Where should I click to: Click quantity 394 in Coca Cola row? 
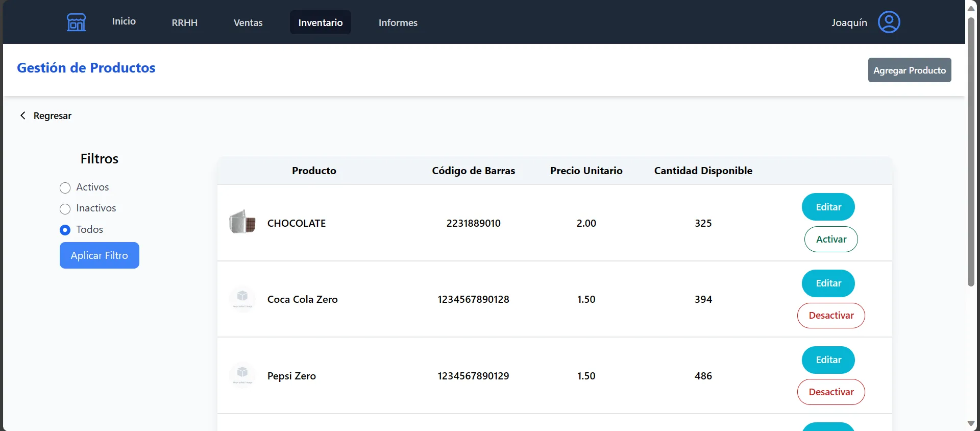703,299
